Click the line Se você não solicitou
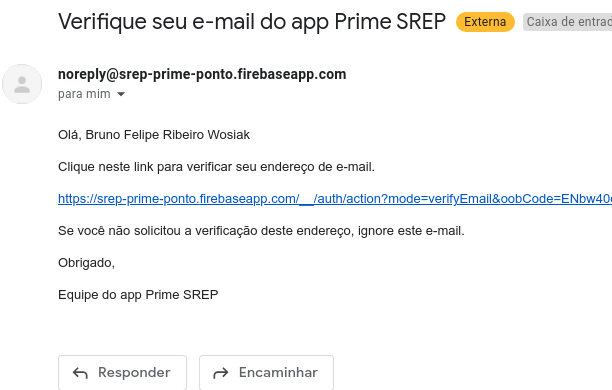This screenshot has height=390, width=612. [261, 231]
